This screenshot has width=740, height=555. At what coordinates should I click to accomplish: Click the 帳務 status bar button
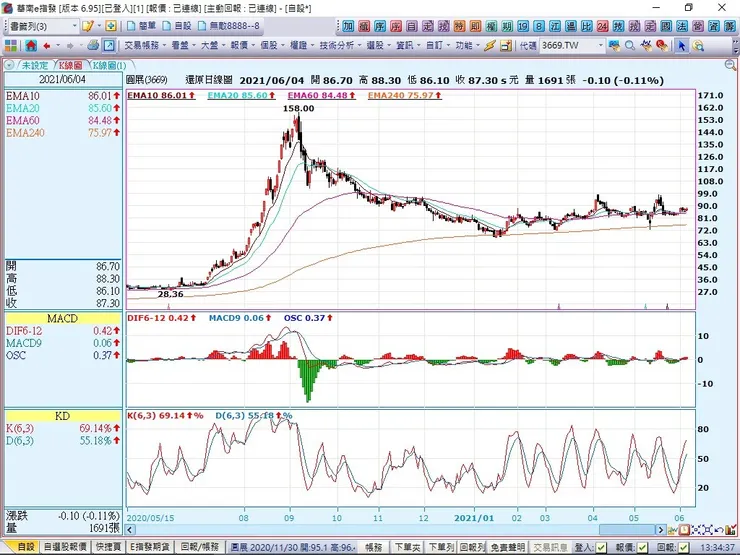(374, 547)
